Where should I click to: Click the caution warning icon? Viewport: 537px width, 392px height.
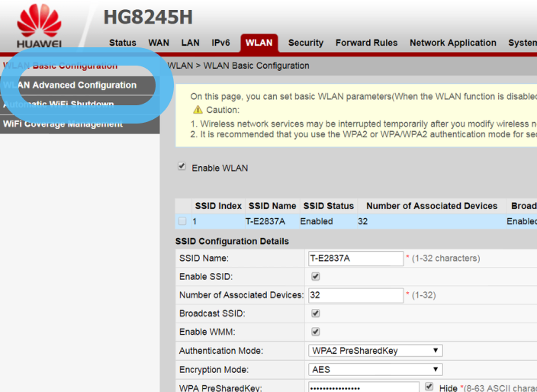pyautogui.click(x=198, y=110)
